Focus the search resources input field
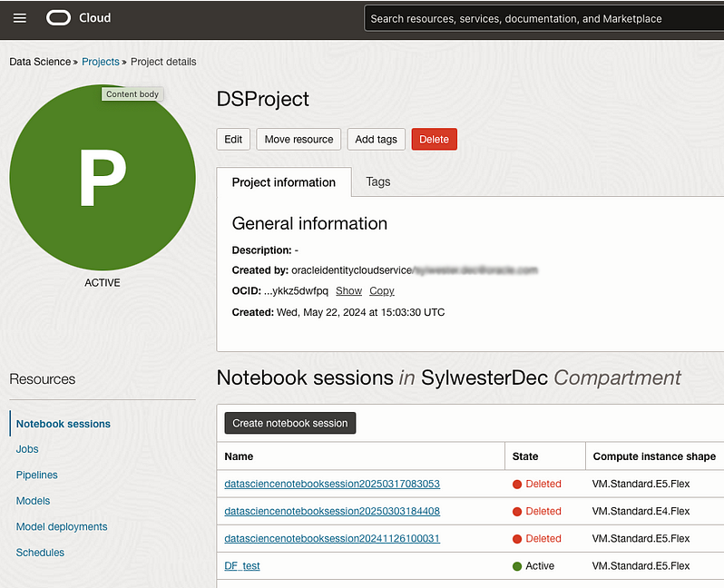This screenshot has height=588, width=724. tap(544, 18)
